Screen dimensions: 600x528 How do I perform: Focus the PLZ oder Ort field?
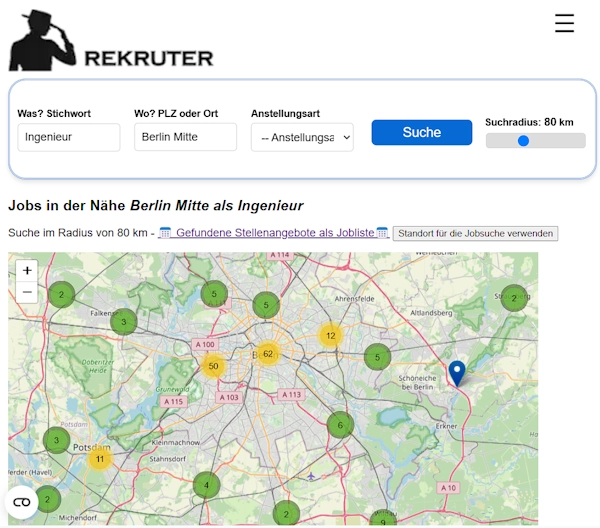[x=186, y=137]
